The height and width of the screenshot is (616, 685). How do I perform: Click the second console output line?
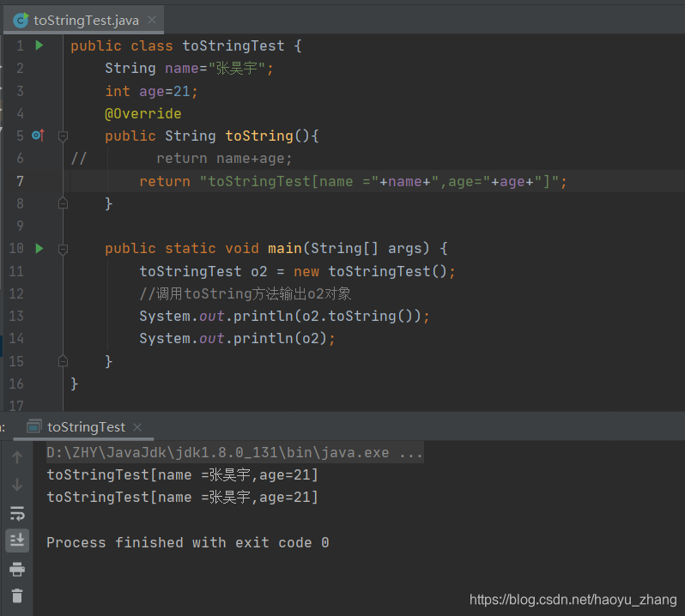point(183,498)
